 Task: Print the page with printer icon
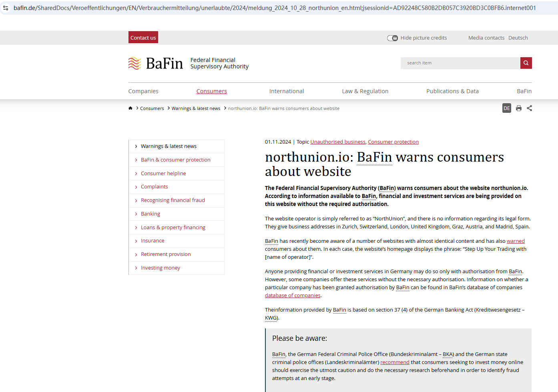[x=519, y=108]
